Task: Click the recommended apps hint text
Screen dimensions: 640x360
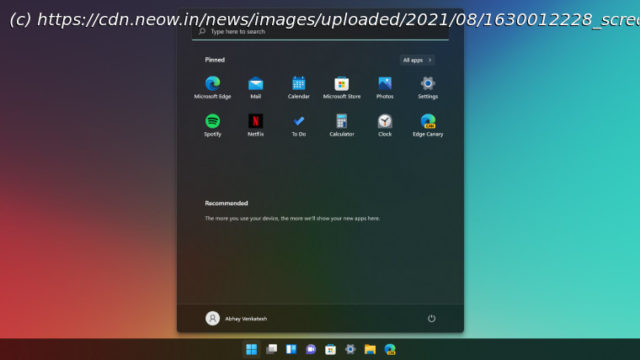Action: (292, 218)
